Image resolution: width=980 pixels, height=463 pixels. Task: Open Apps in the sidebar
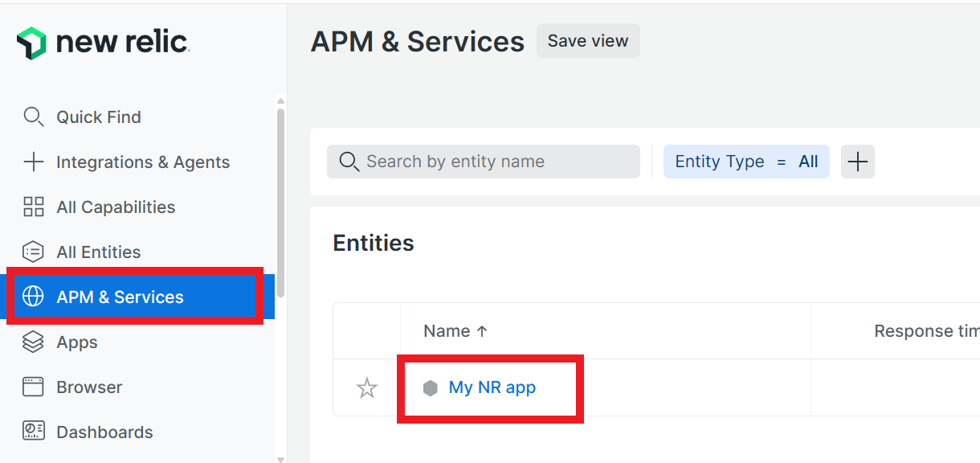[x=77, y=342]
